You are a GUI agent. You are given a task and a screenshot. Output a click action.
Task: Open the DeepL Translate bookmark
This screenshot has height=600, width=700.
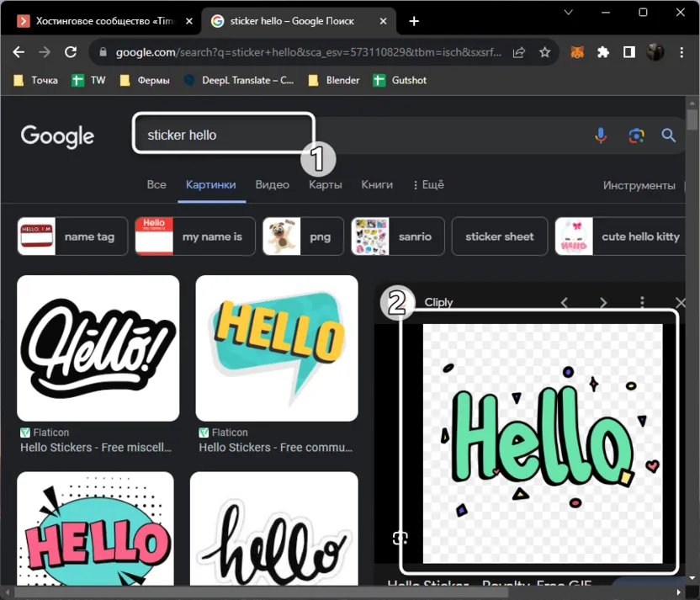[239, 80]
